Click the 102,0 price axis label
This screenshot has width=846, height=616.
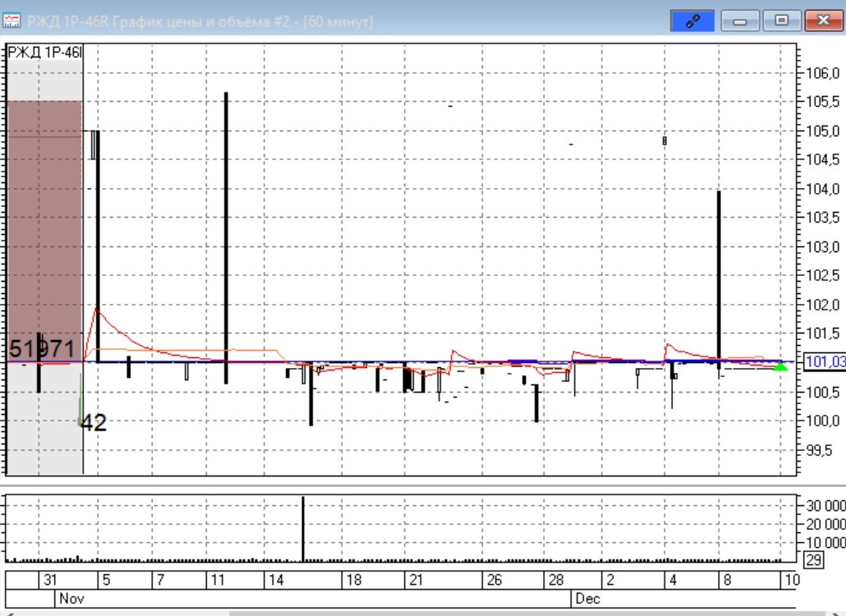823,305
